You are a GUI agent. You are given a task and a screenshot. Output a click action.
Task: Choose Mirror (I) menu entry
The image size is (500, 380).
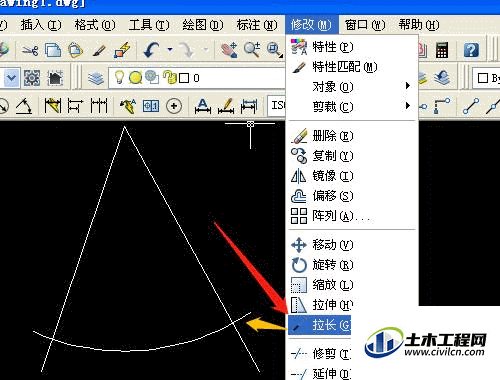point(352,176)
